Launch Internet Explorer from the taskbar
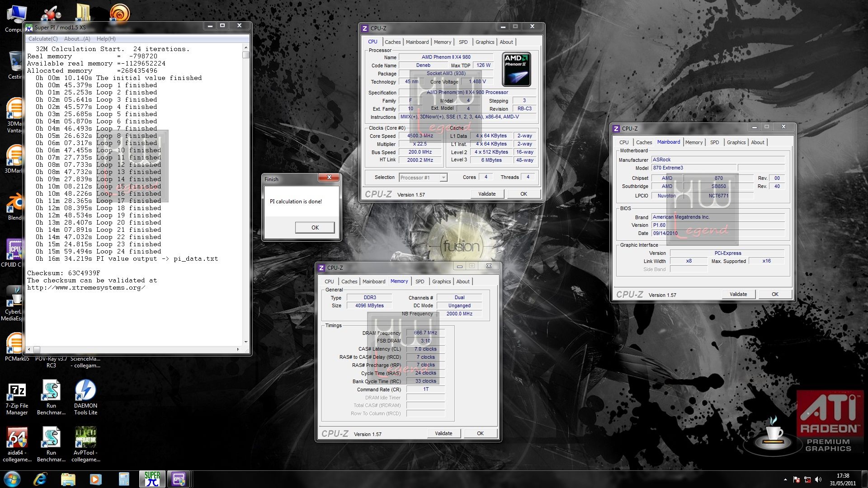The image size is (868, 488). tap(40, 479)
